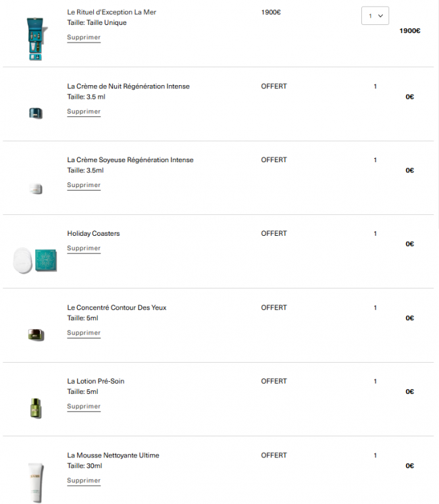
Task: Remove La Crème de Nuit via Supprimer
Action: click(x=84, y=111)
